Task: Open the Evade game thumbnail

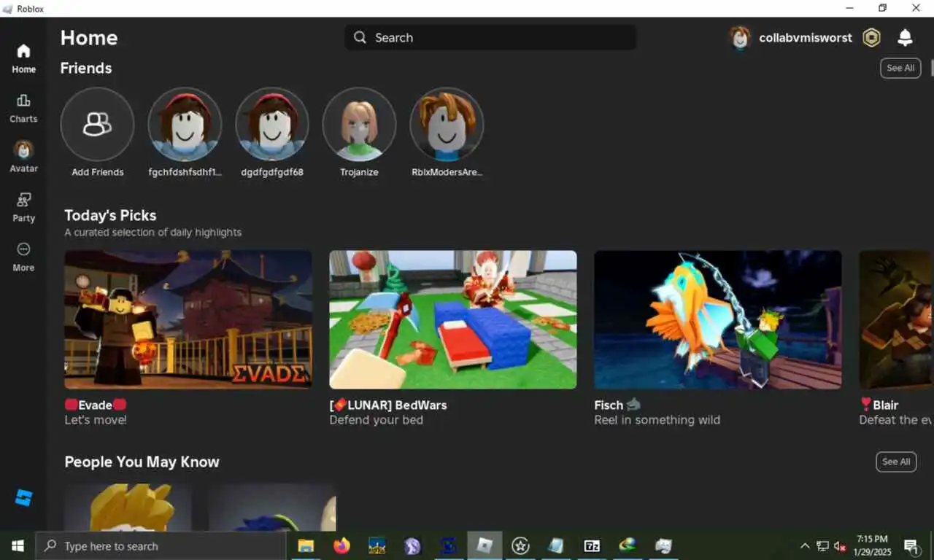Action: click(188, 319)
